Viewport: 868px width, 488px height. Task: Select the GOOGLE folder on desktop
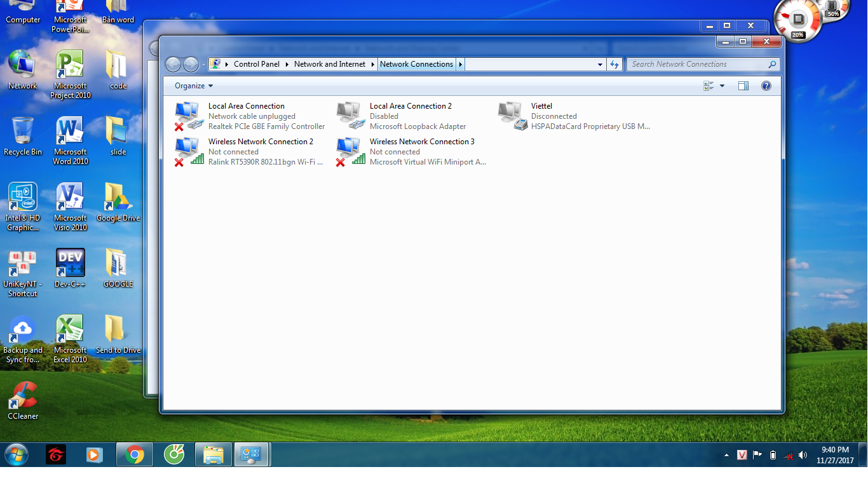pyautogui.click(x=118, y=268)
